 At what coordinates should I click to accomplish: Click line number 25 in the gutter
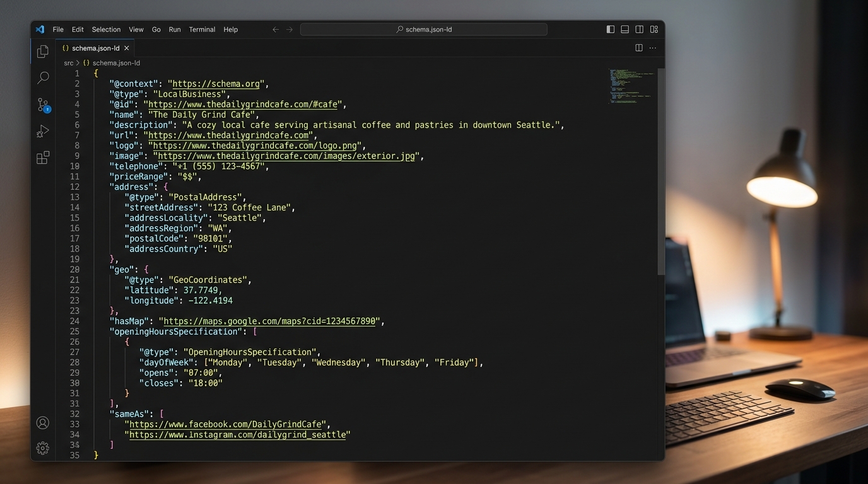click(74, 331)
